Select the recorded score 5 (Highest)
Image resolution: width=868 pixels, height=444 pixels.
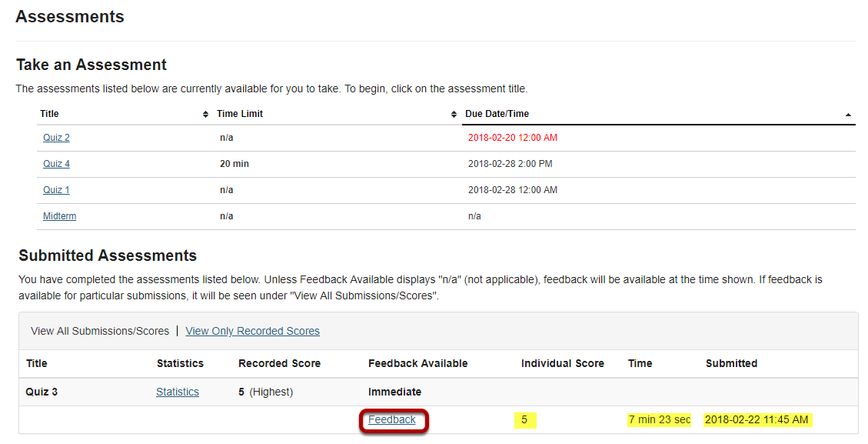[266, 392]
